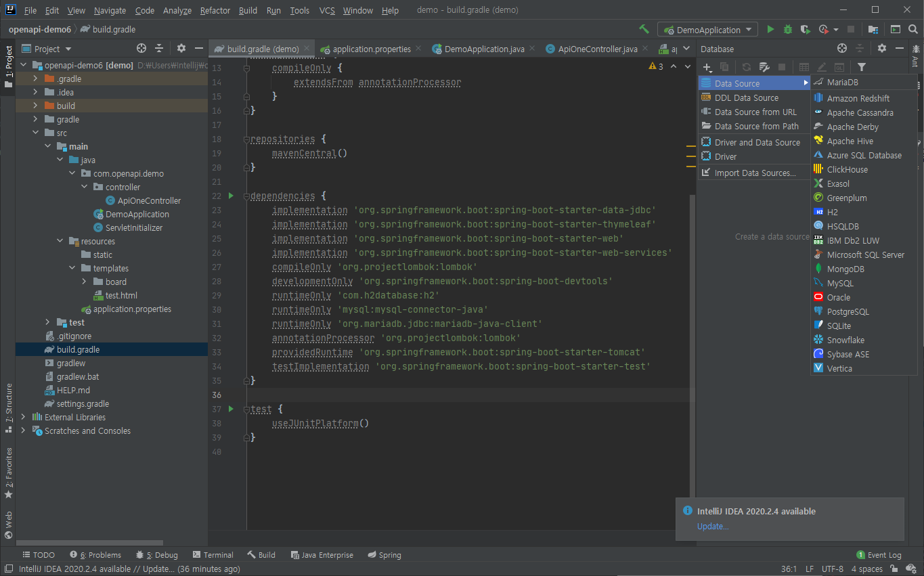Screen dimensions: 924x576
Task: Choose Oracle from data source list
Action: coord(864,297)
